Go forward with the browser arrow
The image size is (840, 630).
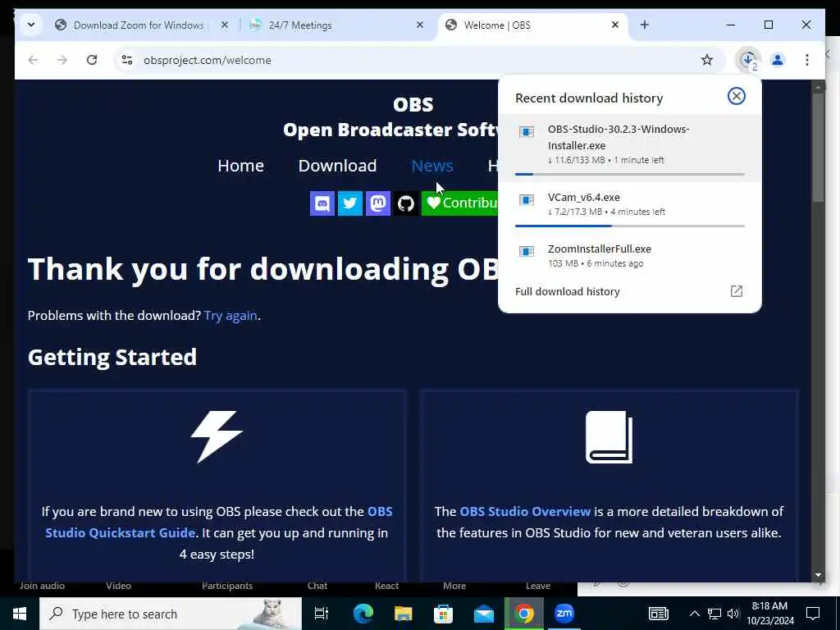62,60
